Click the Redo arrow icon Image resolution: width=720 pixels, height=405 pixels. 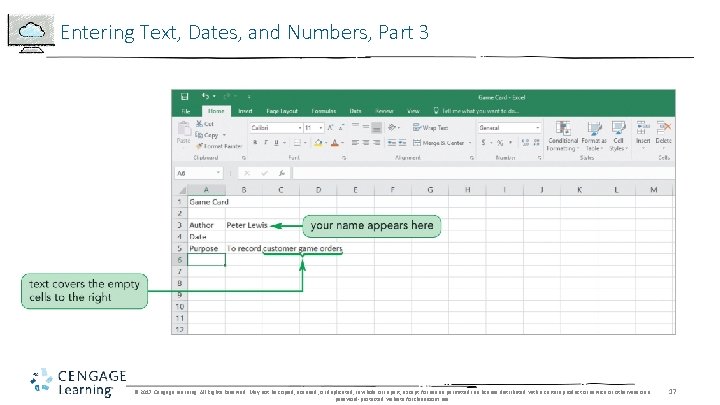pyautogui.click(x=226, y=96)
